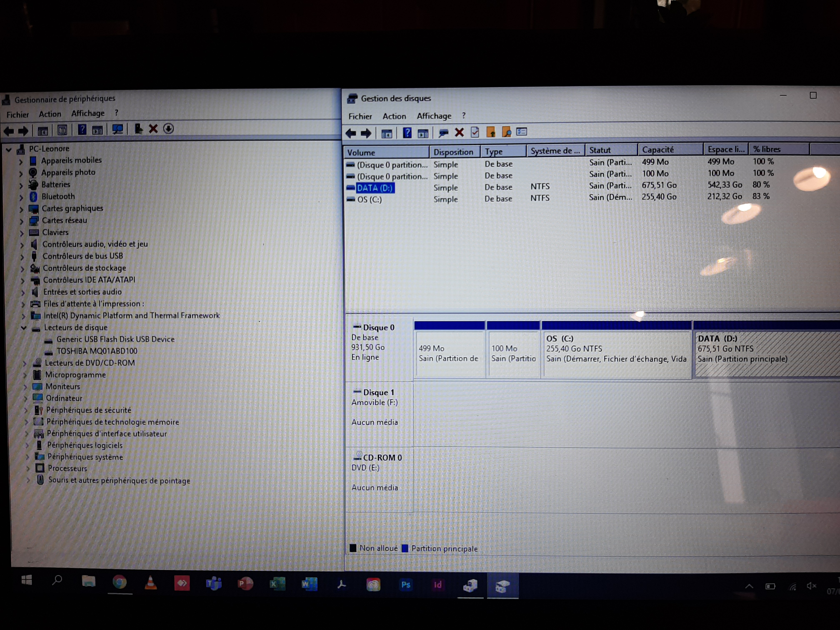Click the blue help icon in Gestionnaire de périphériques toolbar

click(82, 130)
